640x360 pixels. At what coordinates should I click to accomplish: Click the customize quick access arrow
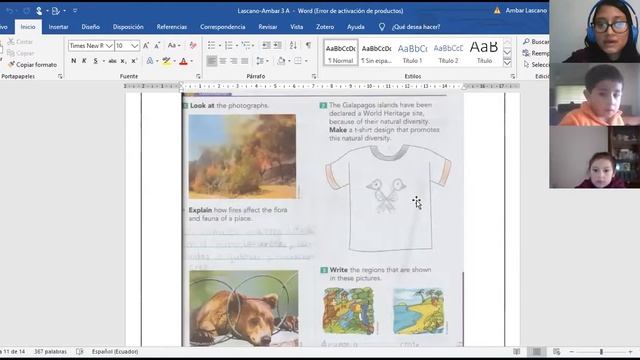pos(75,11)
